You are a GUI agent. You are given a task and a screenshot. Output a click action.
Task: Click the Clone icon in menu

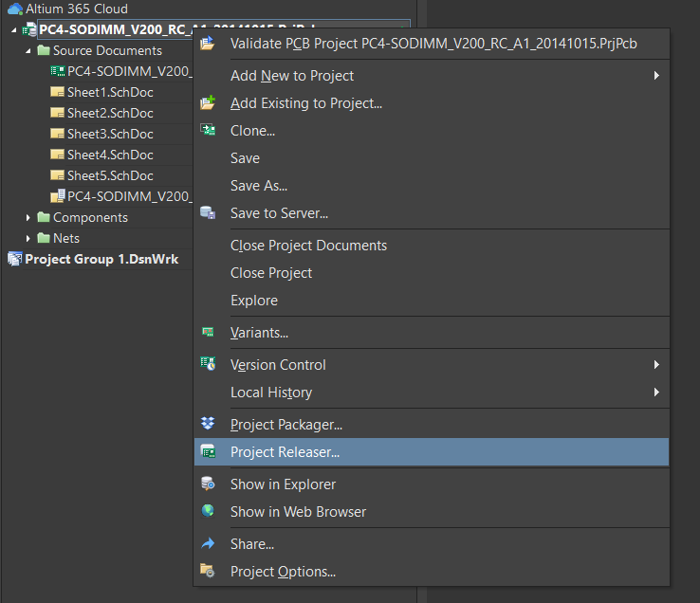click(x=208, y=130)
